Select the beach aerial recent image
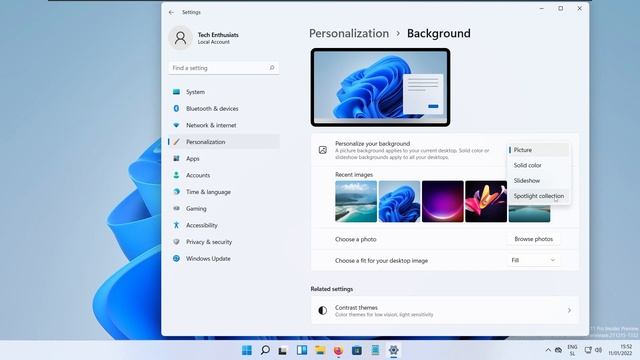The height and width of the screenshot is (360, 640). click(356, 202)
